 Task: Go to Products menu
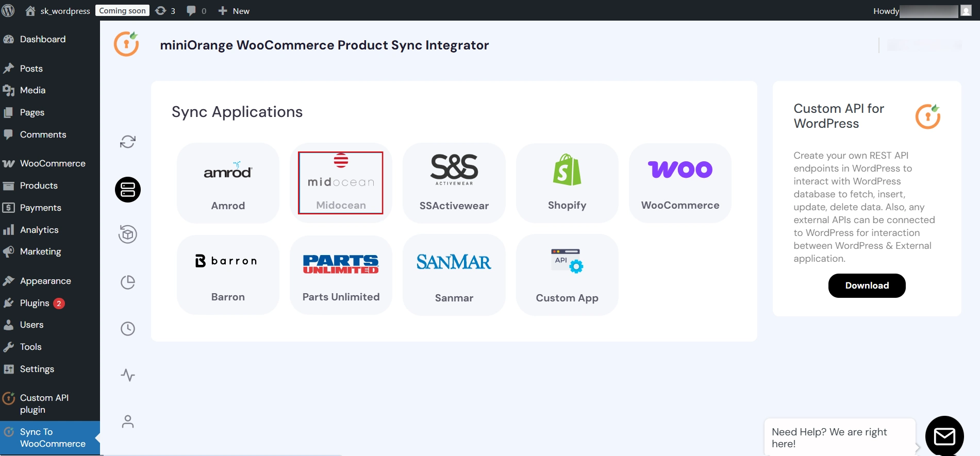(x=50, y=185)
